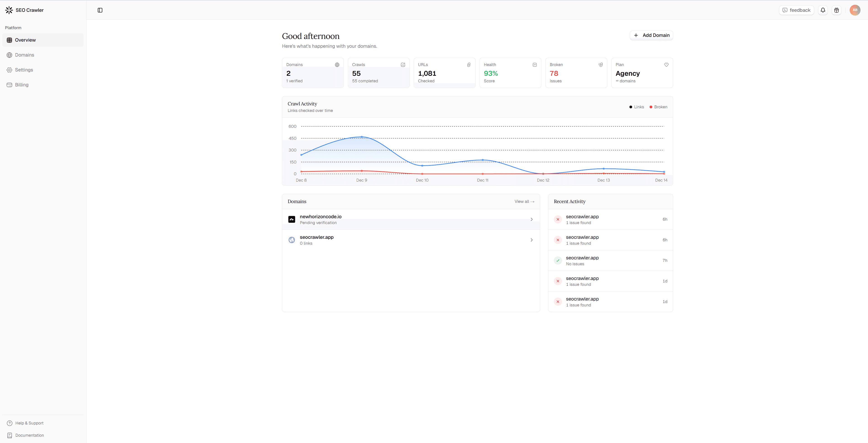Open Billing via the card icon
Image resolution: width=868 pixels, height=443 pixels.
(10, 85)
